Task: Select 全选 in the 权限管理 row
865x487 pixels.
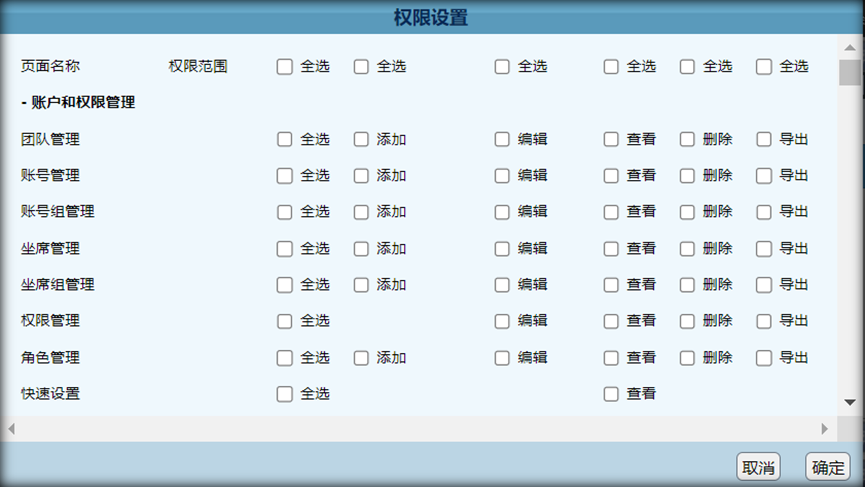Action: [284, 321]
